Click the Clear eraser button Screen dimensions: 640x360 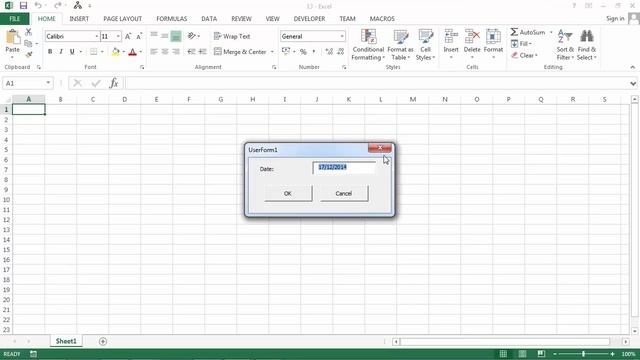point(524,55)
